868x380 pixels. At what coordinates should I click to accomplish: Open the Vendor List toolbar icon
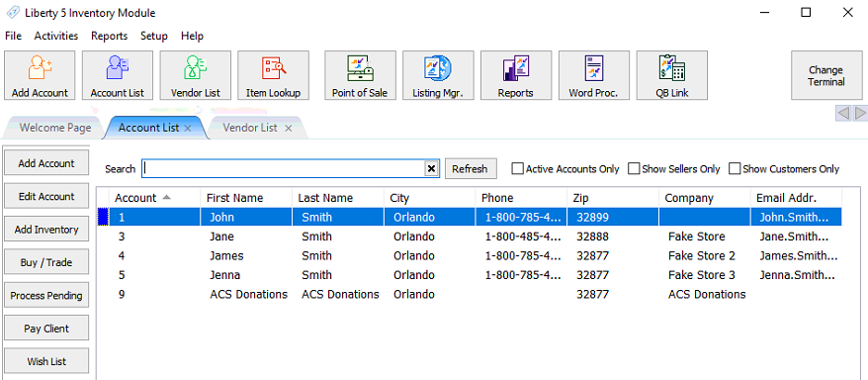tap(196, 75)
